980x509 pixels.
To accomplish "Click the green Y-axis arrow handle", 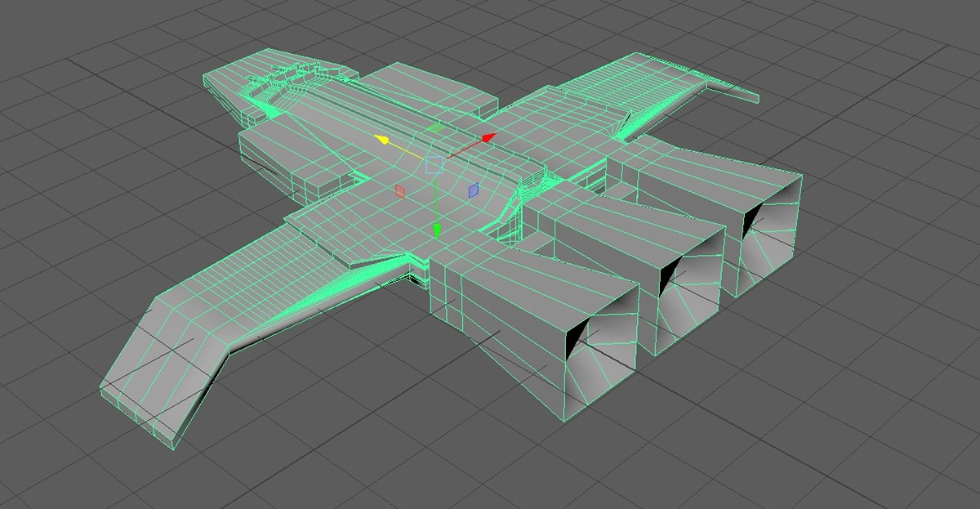I will (438, 230).
